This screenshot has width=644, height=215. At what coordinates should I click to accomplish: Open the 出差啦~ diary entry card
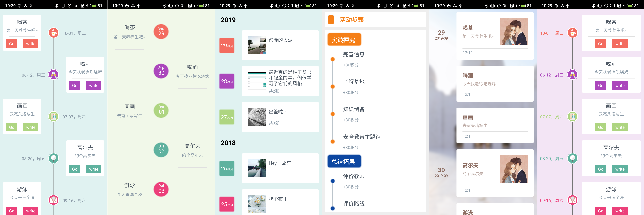(280, 117)
